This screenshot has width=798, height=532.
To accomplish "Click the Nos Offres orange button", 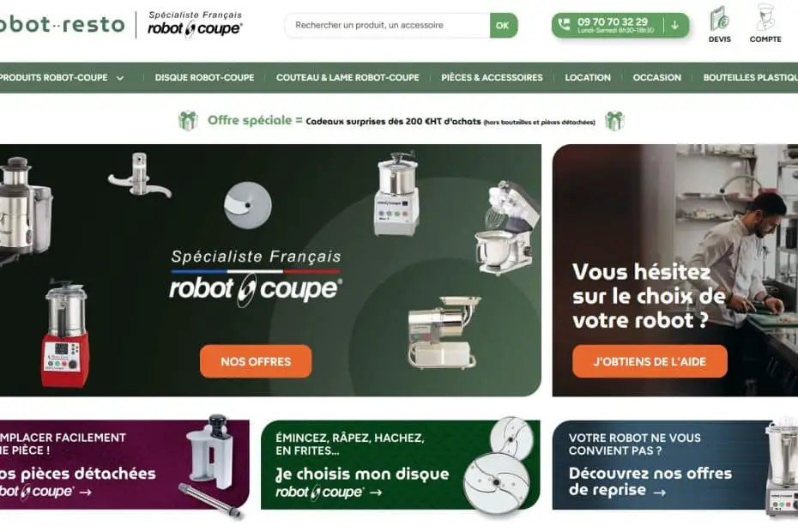I will point(256,361).
